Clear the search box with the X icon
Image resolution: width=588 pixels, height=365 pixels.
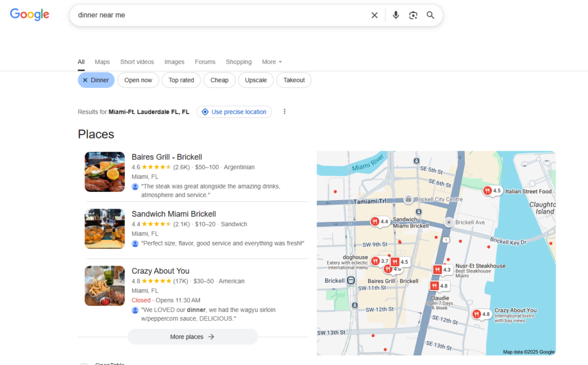point(374,16)
